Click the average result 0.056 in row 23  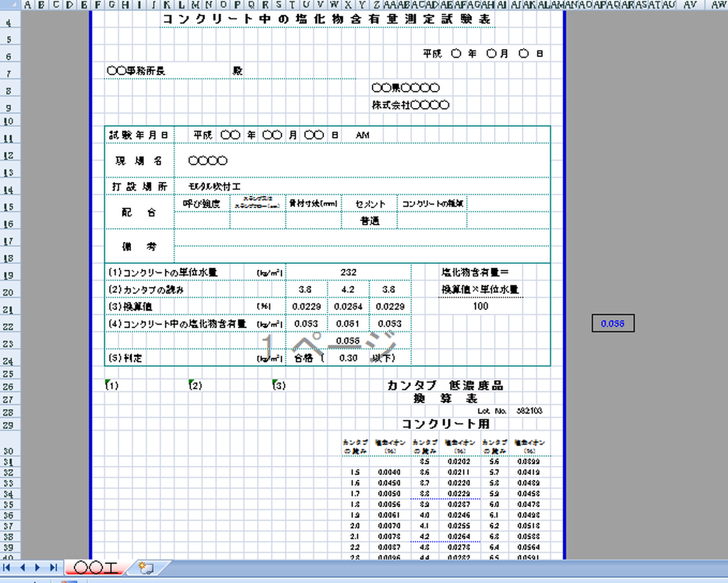pyautogui.click(x=348, y=341)
